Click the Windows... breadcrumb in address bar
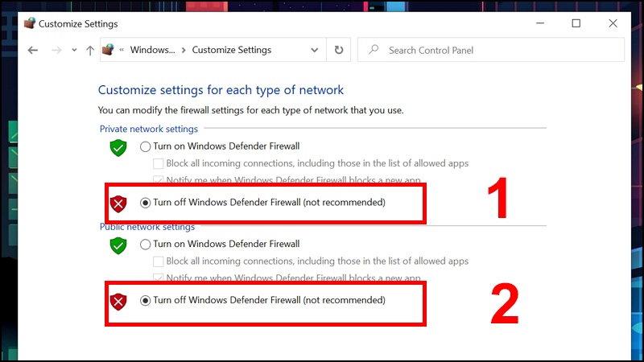This screenshot has height=362, width=644. (x=152, y=50)
